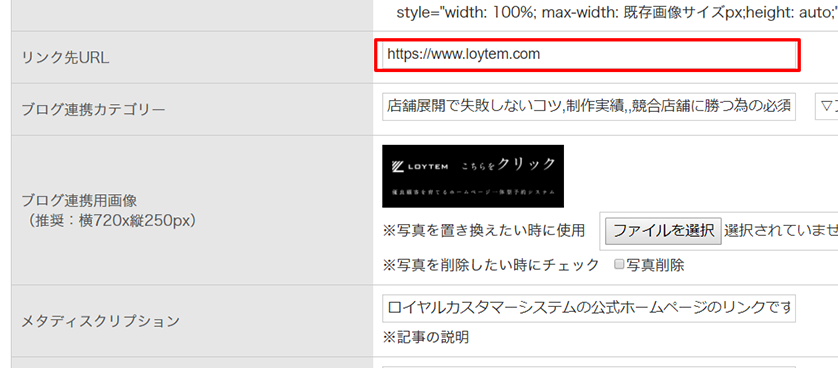Viewport: 838px width, 368px height.
Task: Focus the メタディスクリプション input field
Action: pos(589,308)
